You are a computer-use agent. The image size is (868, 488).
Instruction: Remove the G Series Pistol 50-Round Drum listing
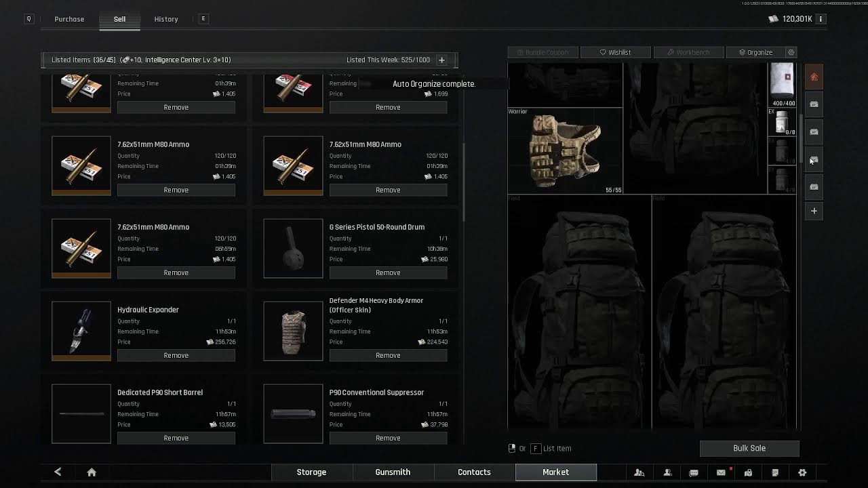(388, 272)
